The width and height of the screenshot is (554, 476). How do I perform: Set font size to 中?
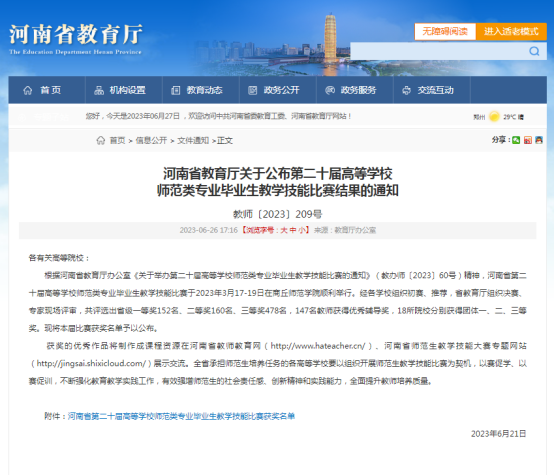tap(293, 230)
